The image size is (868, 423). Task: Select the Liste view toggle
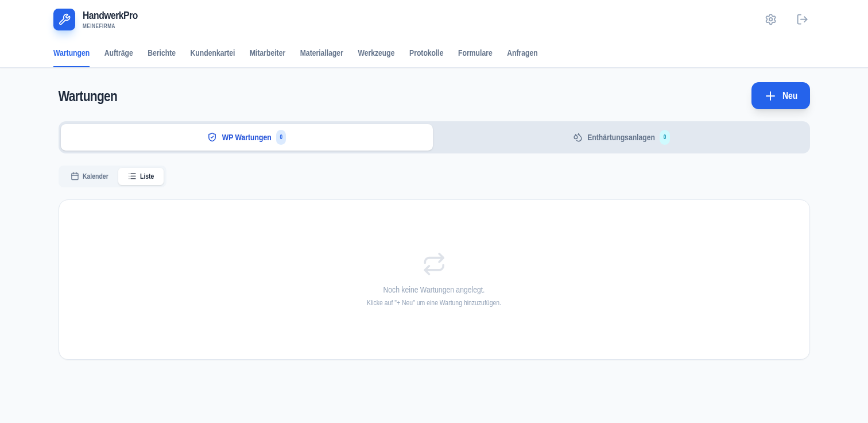(141, 176)
